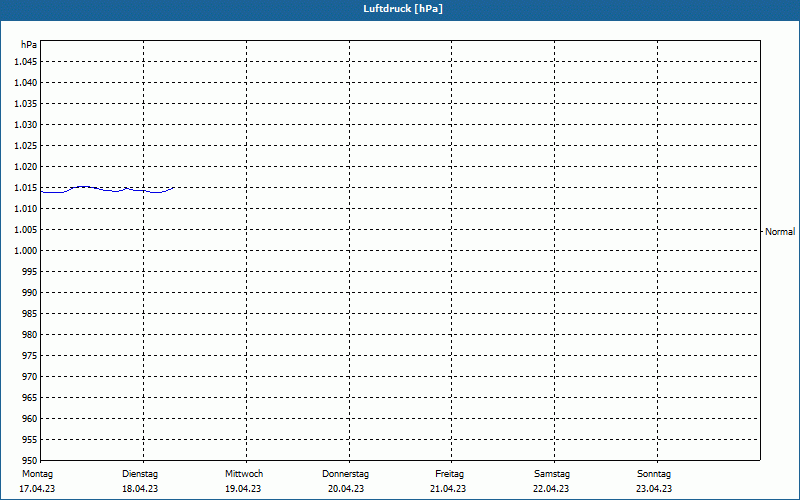Screen dimensions: 800x500
Task: Click the 'Luftdruck [hPa]' chart title
Action: tap(403, 9)
